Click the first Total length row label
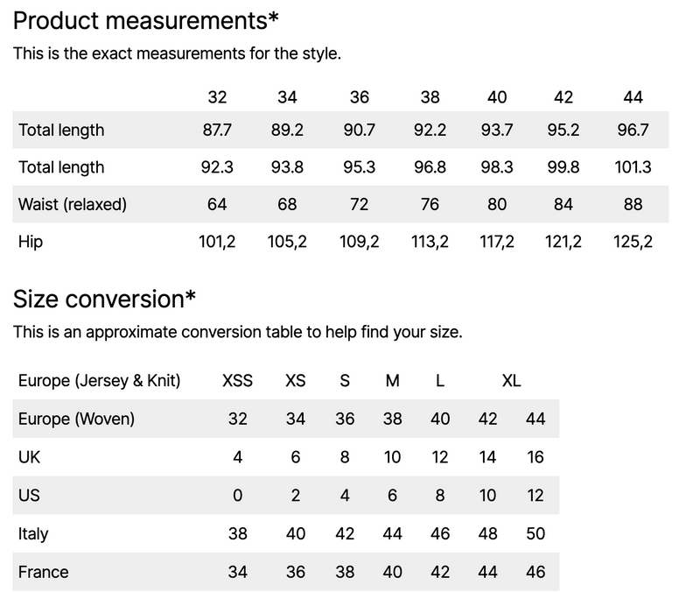 point(61,130)
